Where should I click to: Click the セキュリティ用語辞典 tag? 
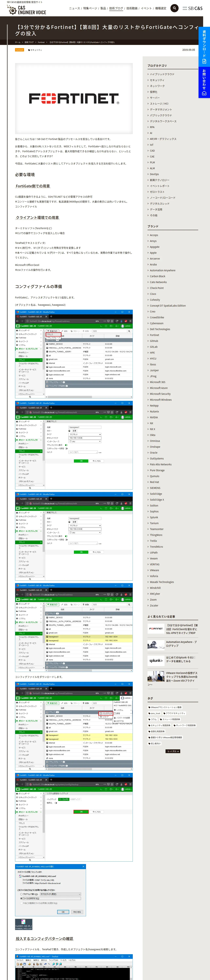(160, 726)
